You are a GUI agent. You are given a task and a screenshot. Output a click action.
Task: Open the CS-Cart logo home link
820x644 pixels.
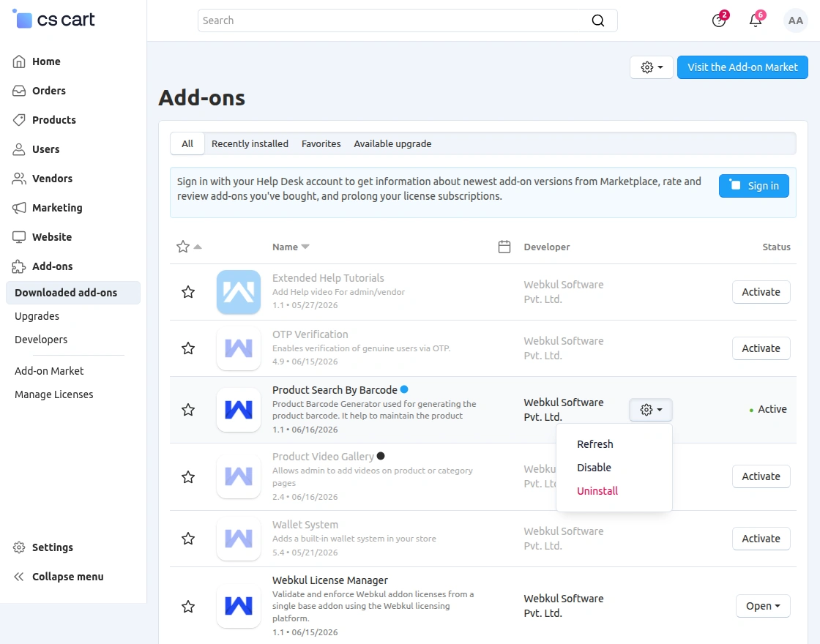pos(53,19)
